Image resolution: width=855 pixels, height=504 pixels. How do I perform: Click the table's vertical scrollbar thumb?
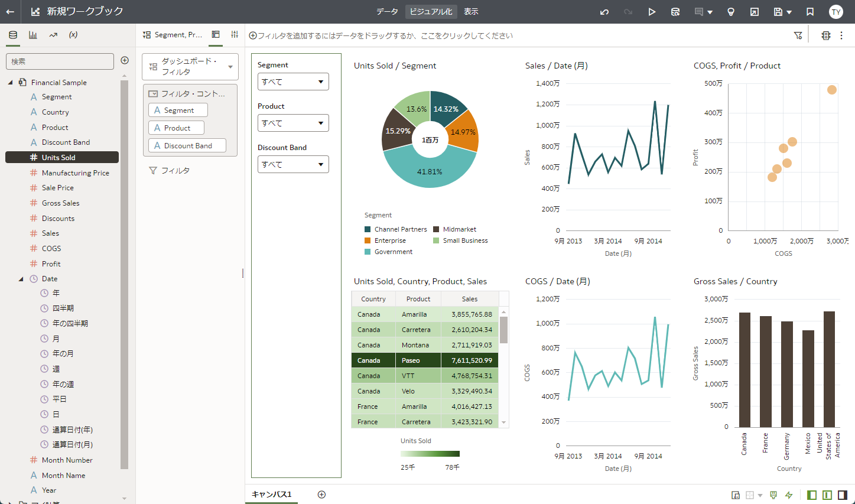coord(503,330)
